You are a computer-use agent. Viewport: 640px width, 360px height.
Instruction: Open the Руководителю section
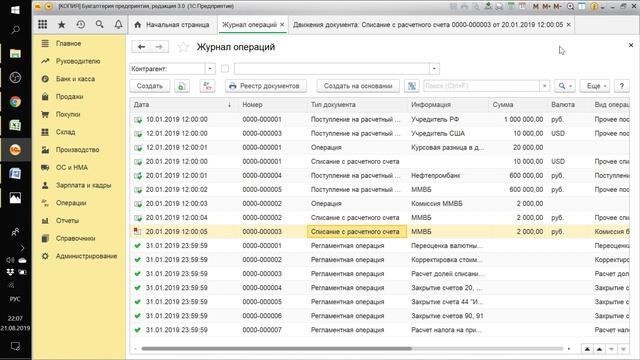[x=79, y=61]
